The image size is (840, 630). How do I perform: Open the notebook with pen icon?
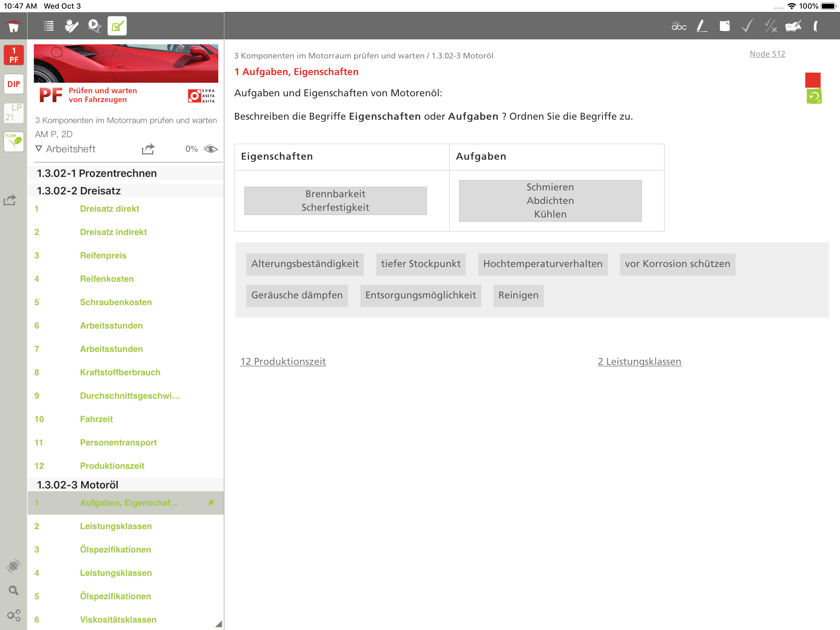coord(793,26)
